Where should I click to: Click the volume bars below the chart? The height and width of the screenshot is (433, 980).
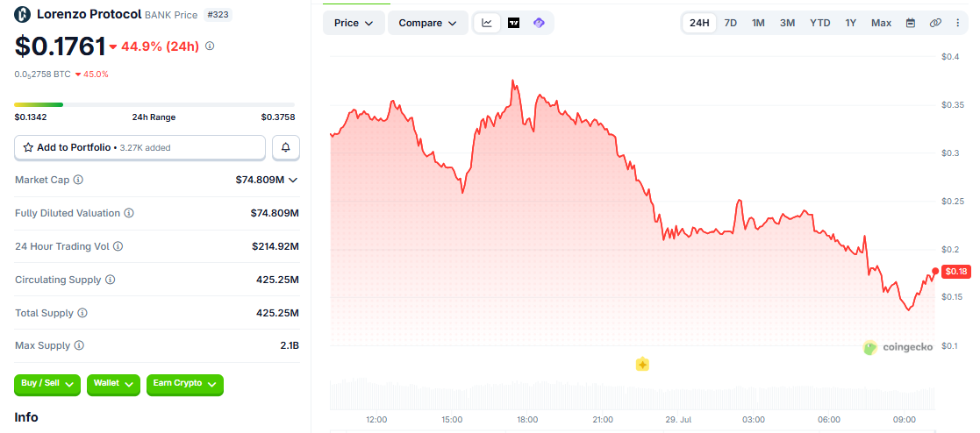pyautogui.click(x=632, y=394)
